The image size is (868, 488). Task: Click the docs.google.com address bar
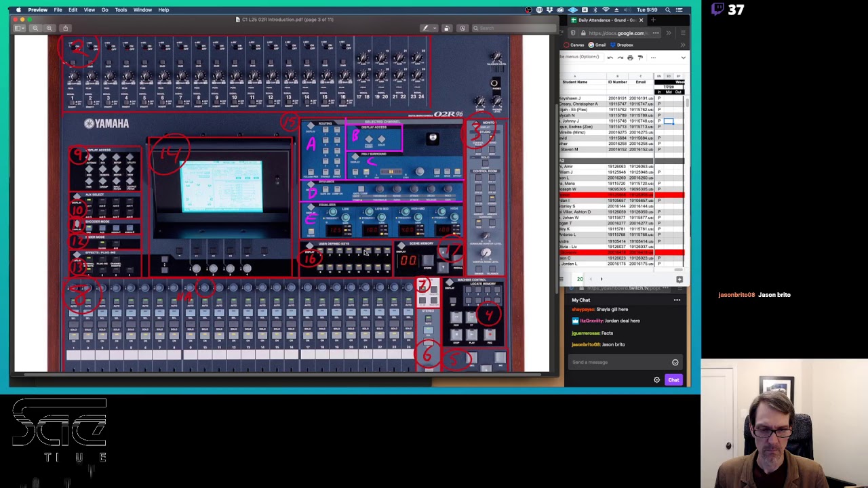616,33
